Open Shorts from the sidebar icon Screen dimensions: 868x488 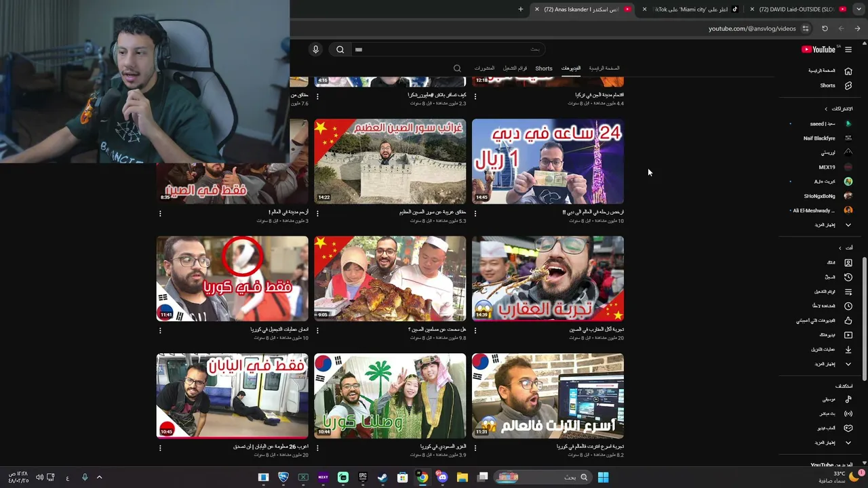tap(848, 85)
